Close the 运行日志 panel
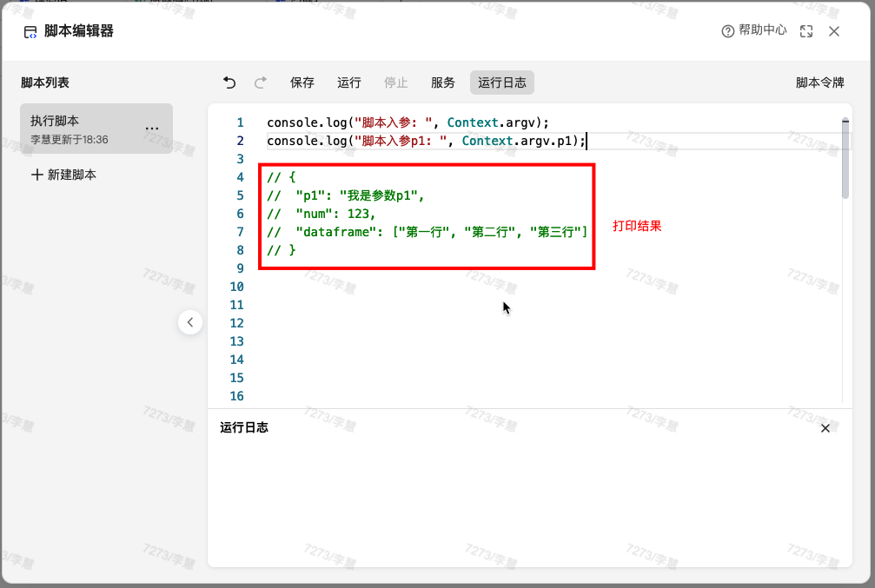The image size is (875, 588). (x=825, y=428)
